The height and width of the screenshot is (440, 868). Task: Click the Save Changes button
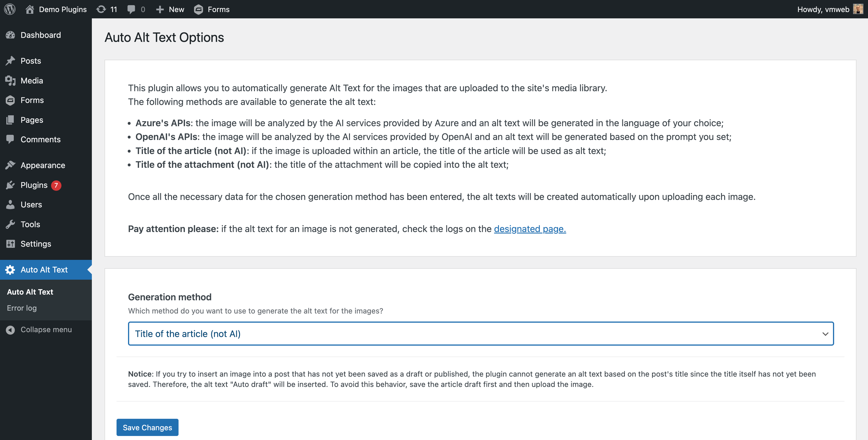tap(147, 427)
